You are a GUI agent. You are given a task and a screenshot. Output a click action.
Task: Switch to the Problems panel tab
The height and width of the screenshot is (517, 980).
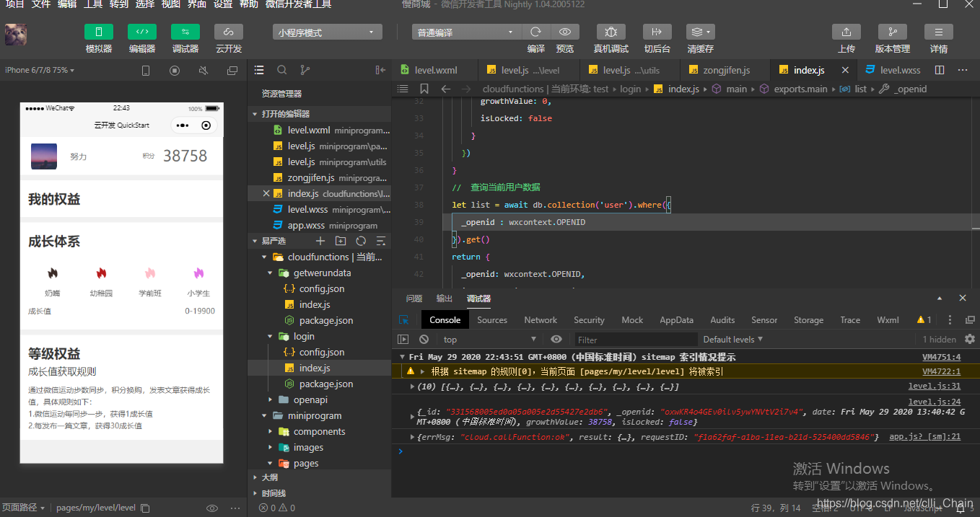pos(414,299)
